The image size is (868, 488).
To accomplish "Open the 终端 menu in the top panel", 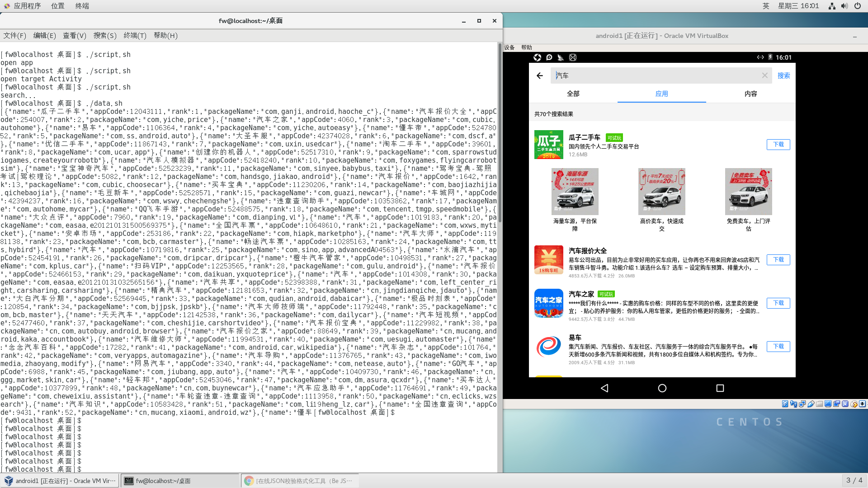I will pyautogui.click(x=82, y=6).
